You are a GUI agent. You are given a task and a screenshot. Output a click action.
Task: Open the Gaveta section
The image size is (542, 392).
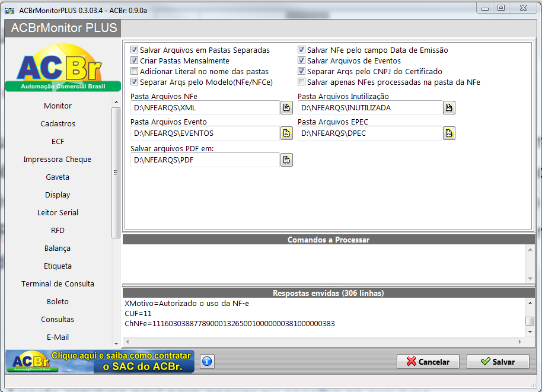tap(58, 177)
